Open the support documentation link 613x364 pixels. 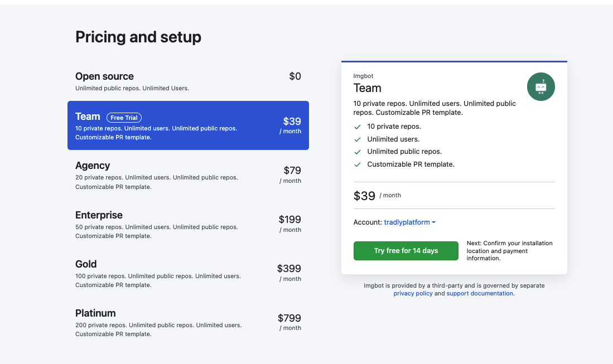(x=479, y=293)
